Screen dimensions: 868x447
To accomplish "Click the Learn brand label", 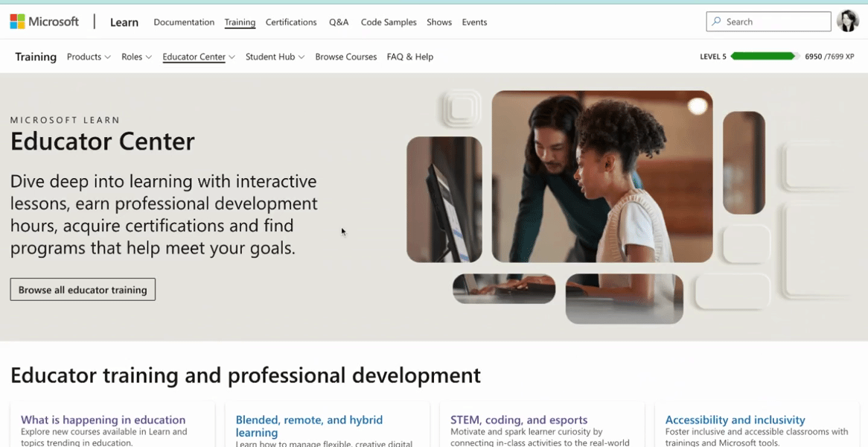I will click(124, 22).
